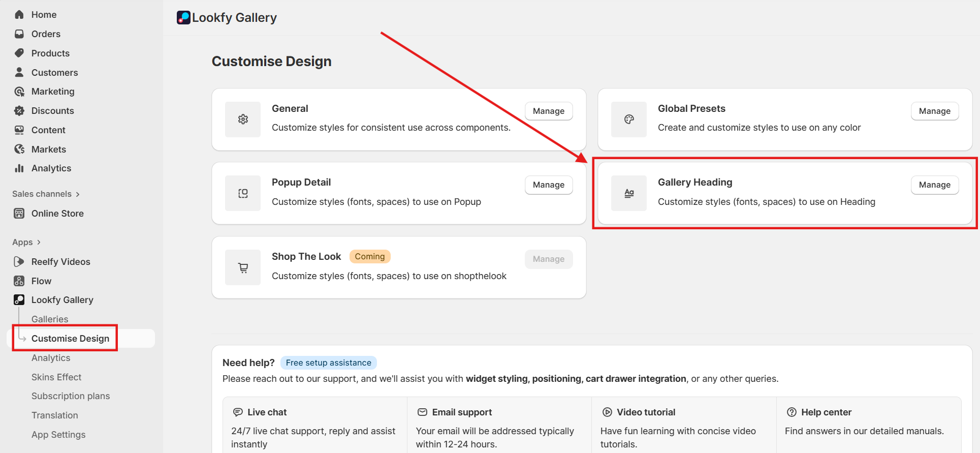
Task: Click the Popup Detail card title
Action: click(301, 183)
